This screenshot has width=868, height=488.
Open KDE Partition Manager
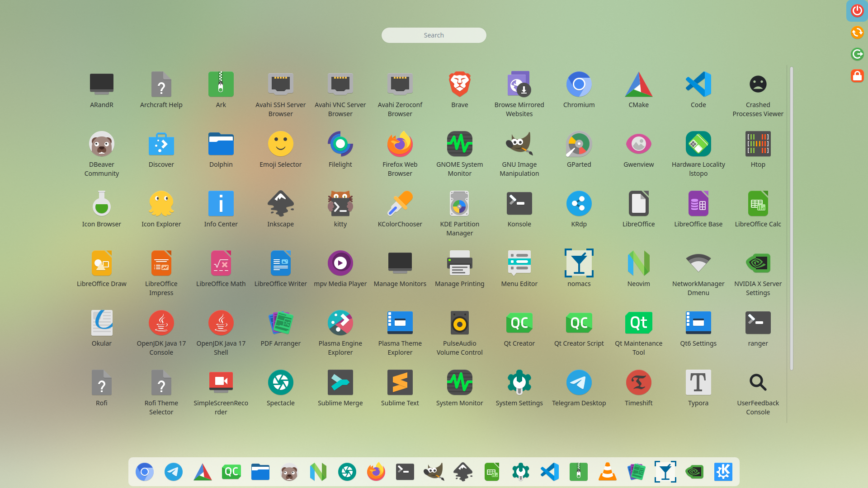(x=459, y=213)
